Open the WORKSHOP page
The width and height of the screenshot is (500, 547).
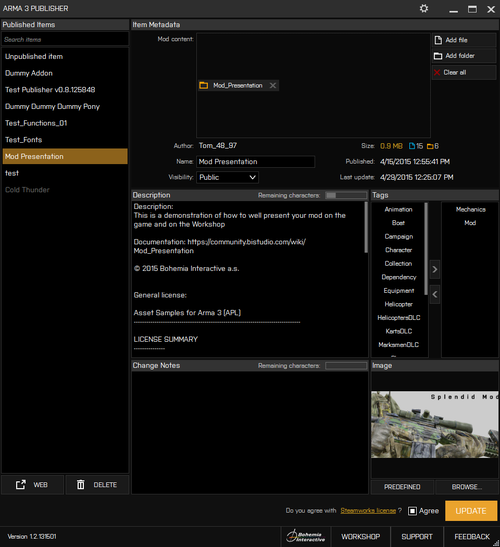pos(361,537)
